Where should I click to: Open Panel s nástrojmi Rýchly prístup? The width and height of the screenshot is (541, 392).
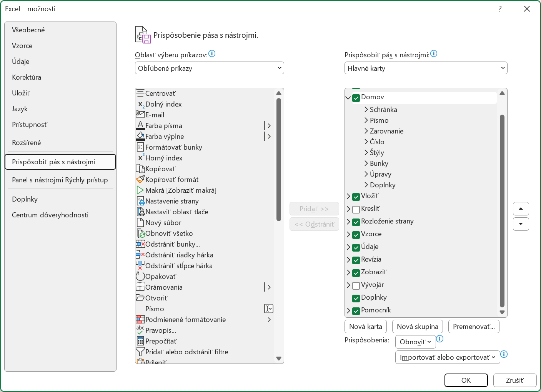(x=60, y=180)
